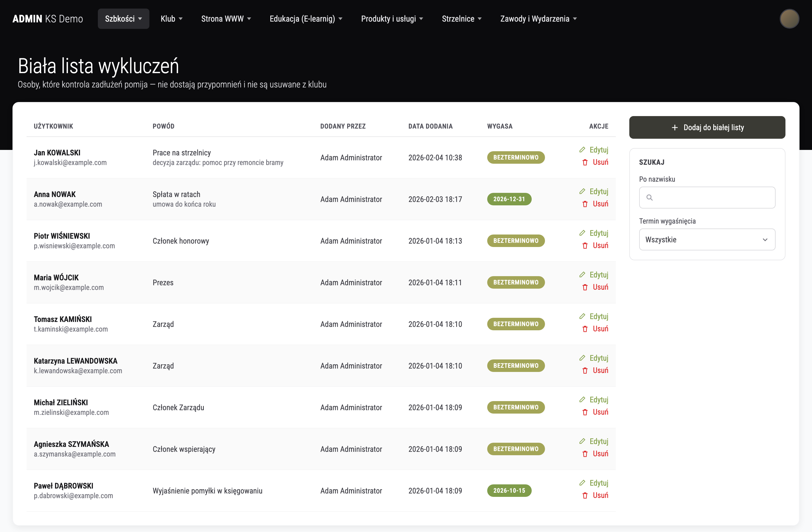The height and width of the screenshot is (532, 812).
Task: Click trash icon in Katarzyna LEWANDOWSKA row
Action: [x=585, y=371]
